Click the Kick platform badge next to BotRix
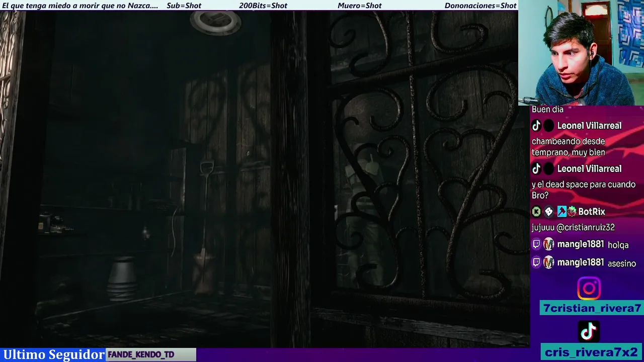This screenshot has height=362, width=644. [536, 212]
